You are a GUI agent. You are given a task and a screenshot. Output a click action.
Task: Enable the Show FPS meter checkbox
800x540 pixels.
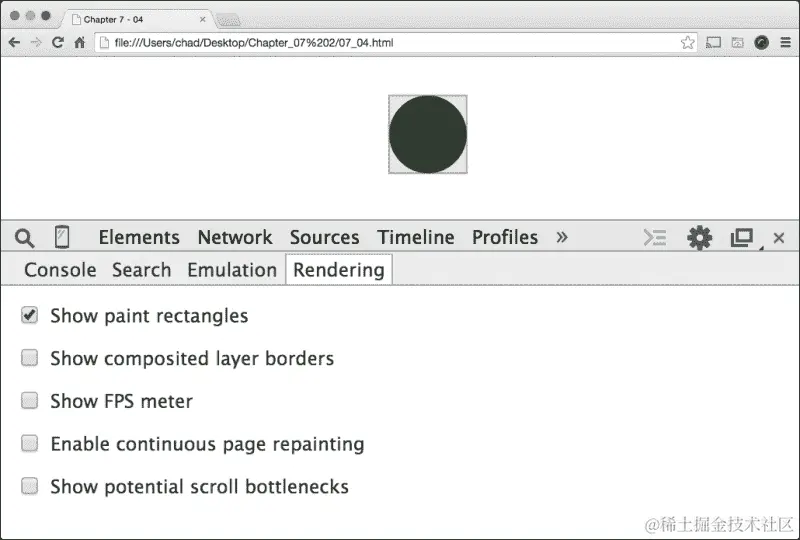(x=29, y=401)
